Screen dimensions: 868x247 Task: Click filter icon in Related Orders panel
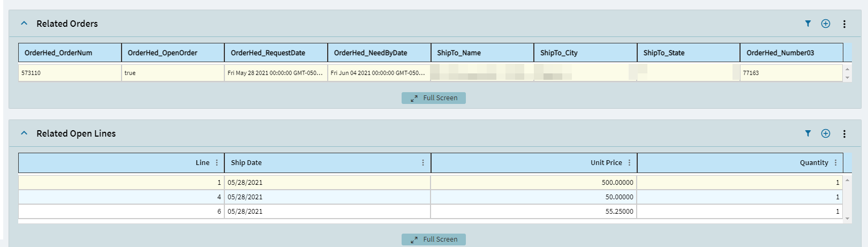click(x=808, y=24)
